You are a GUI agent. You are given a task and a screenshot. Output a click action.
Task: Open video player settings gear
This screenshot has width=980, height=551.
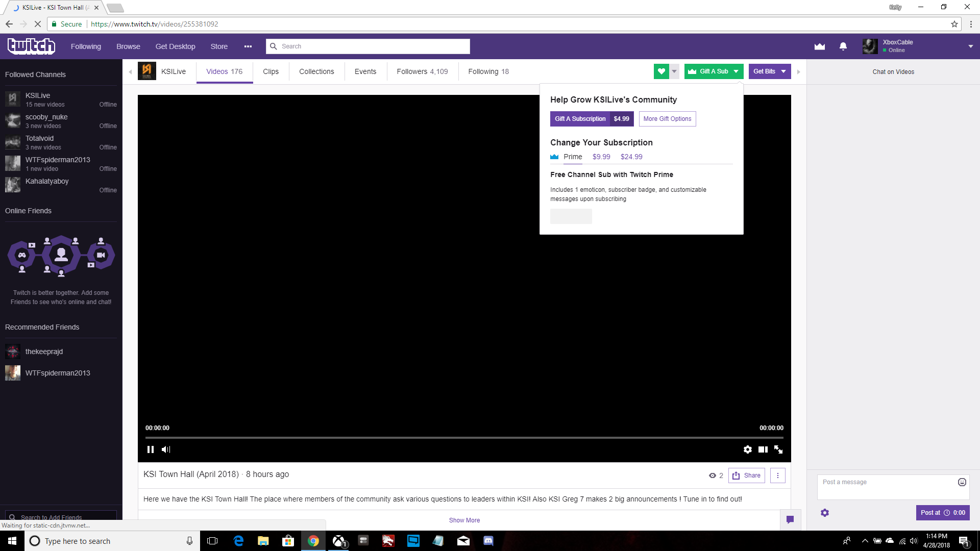point(748,449)
